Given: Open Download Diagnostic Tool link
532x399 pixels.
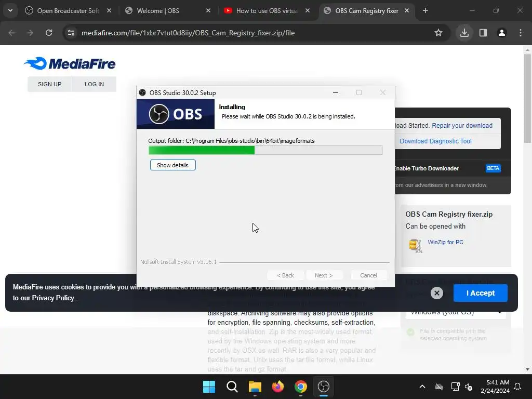Looking at the screenshot, I should [x=436, y=141].
